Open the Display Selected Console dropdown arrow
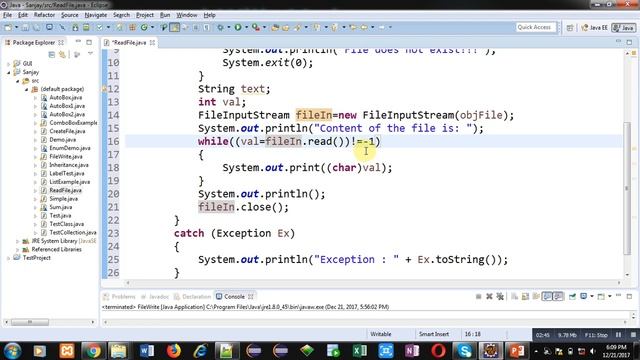 click(592, 296)
